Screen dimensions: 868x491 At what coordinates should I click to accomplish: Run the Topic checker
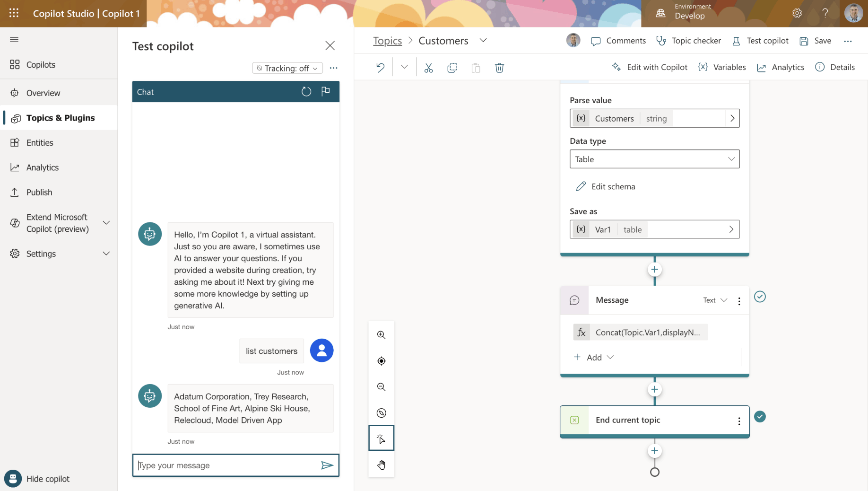pyautogui.click(x=688, y=41)
